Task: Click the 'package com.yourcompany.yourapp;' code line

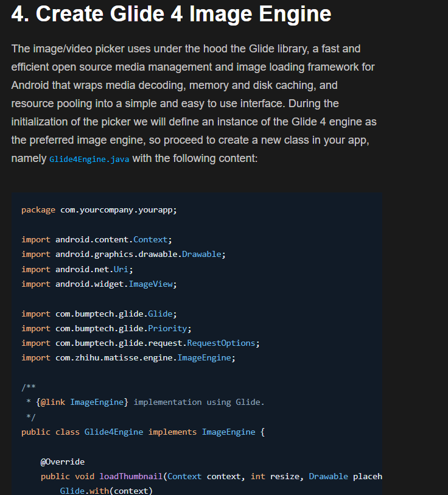Action: tap(99, 210)
